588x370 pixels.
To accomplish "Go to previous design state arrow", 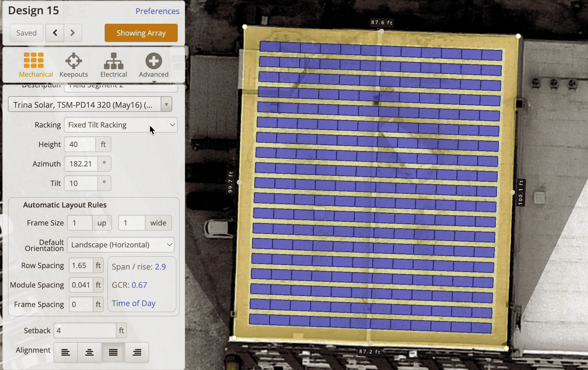I will [55, 33].
